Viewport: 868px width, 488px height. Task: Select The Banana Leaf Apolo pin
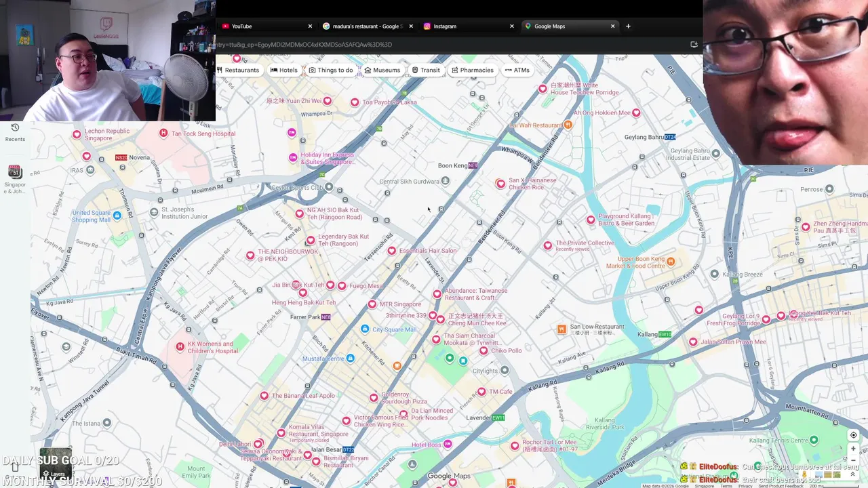tap(264, 396)
